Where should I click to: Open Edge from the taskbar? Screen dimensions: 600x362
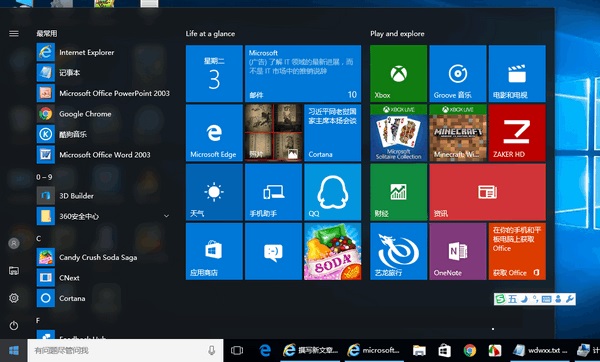tap(265, 351)
